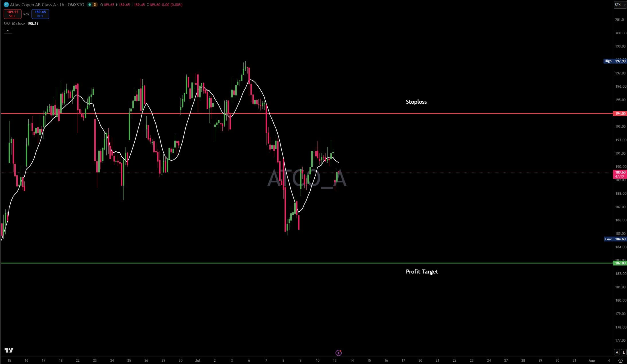This screenshot has width=627, height=364.
Task: Click the change value 0.00 (0.00%)
Action: coord(172,5)
